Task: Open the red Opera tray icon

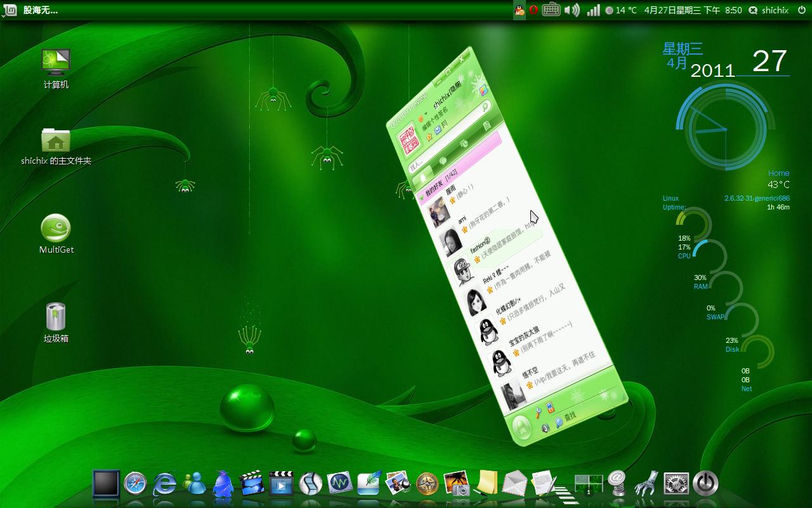Action: pos(534,10)
